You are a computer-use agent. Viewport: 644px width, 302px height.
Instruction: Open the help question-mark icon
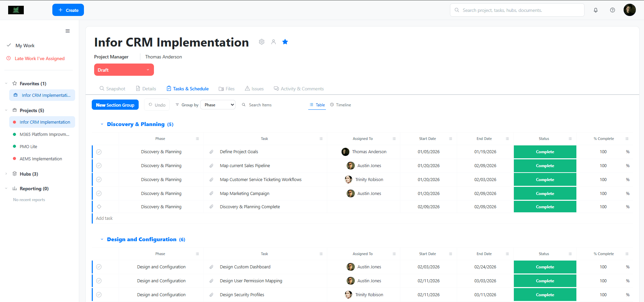pyautogui.click(x=612, y=10)
